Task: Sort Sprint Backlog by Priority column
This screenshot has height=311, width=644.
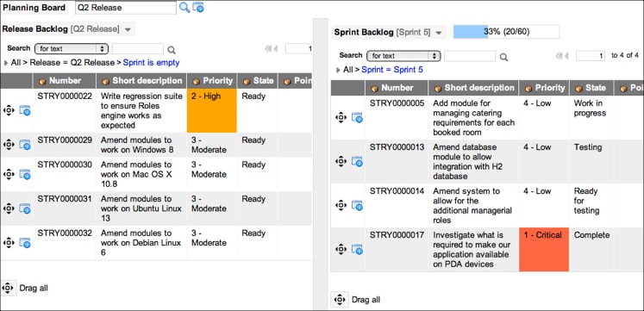Action: click(550, 88)
